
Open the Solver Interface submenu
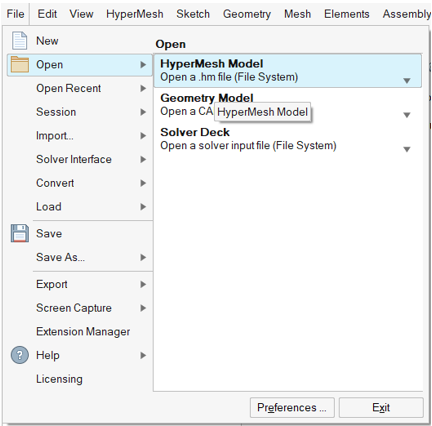pyautogui.click(x=80, y=159)
